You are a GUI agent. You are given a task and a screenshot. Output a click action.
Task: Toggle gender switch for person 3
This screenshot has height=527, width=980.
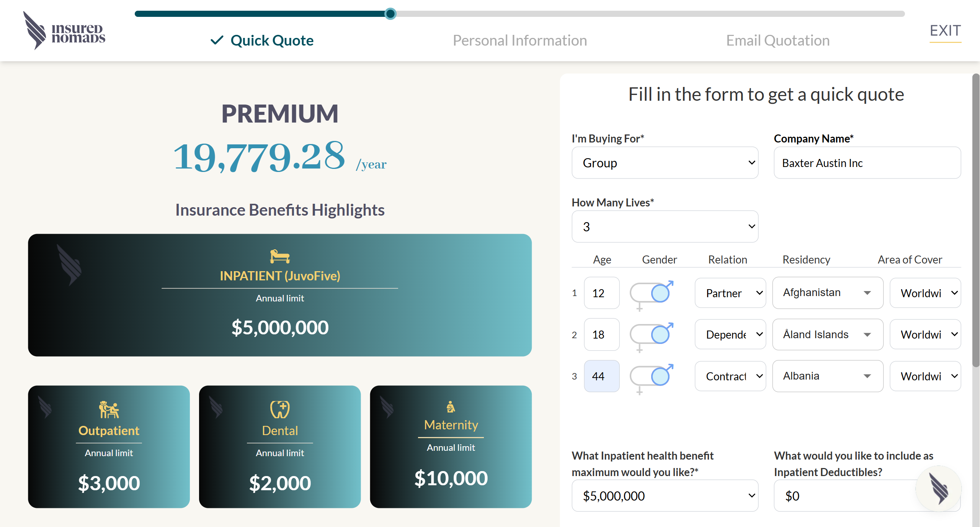(650, 376)
